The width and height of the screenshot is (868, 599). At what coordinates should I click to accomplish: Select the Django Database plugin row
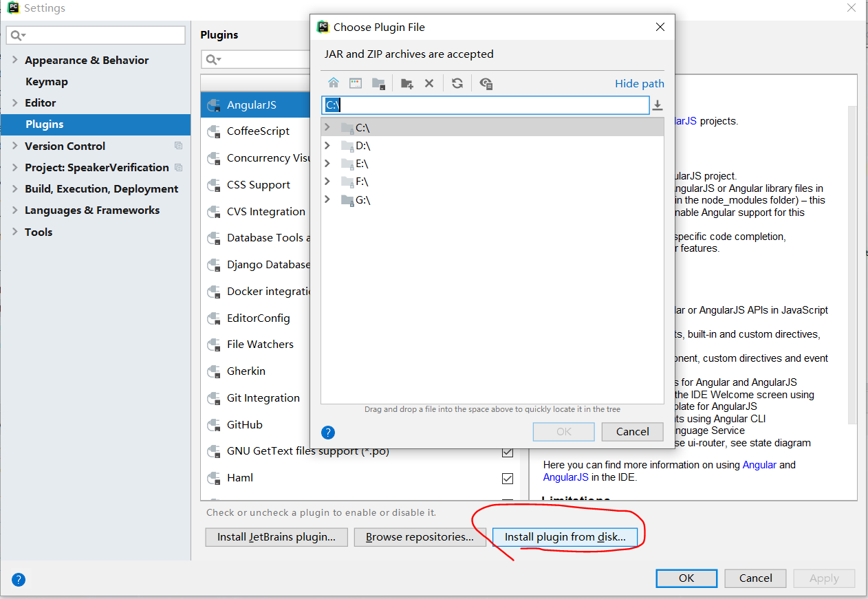pyautogui.click(x=256, y=265)
